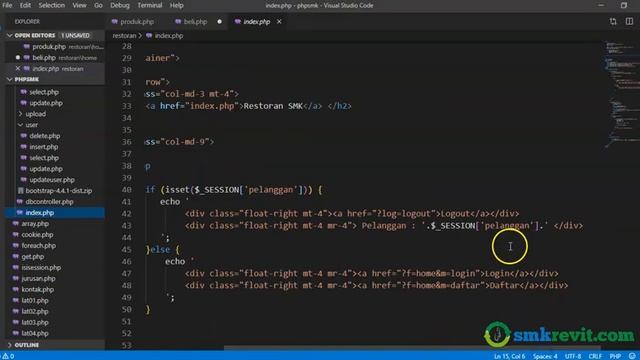Viewport: 640px width, 360px height.
Task: Collapse the PHPSMK folder section
Action: point(9,79)
